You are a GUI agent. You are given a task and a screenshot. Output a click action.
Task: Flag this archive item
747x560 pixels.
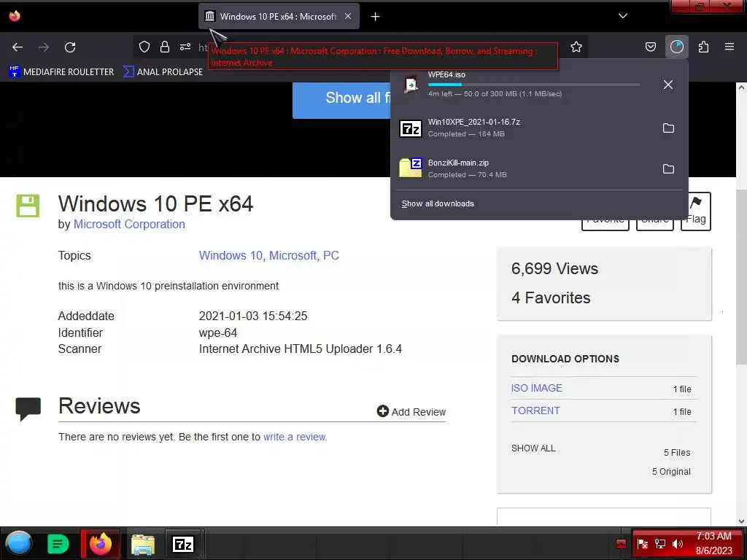pos(695,212)
